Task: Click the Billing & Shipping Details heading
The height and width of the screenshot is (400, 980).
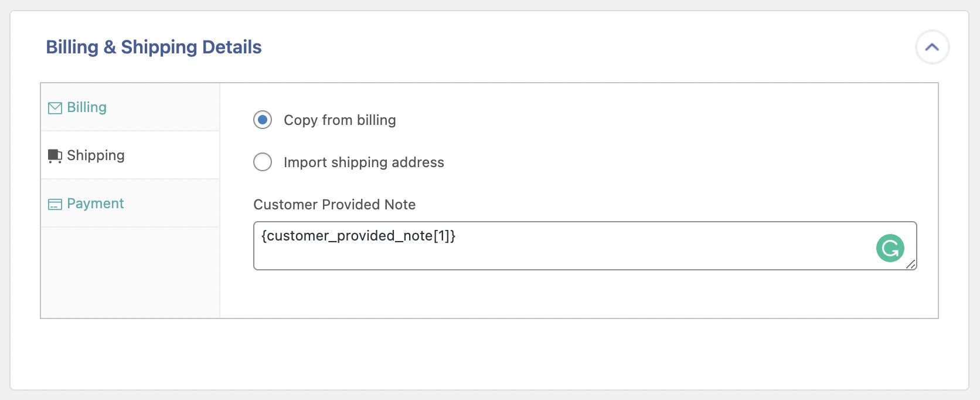Action: tap(154, 47)
